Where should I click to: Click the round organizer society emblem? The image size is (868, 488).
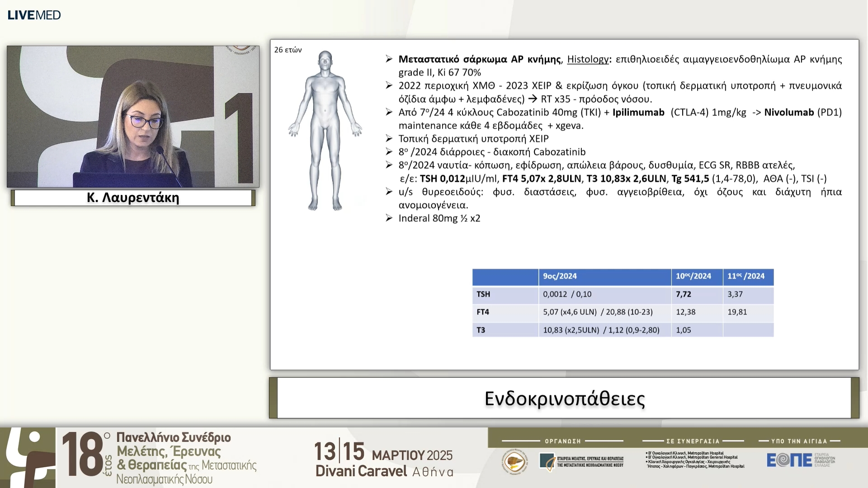(x=515, y=461)
